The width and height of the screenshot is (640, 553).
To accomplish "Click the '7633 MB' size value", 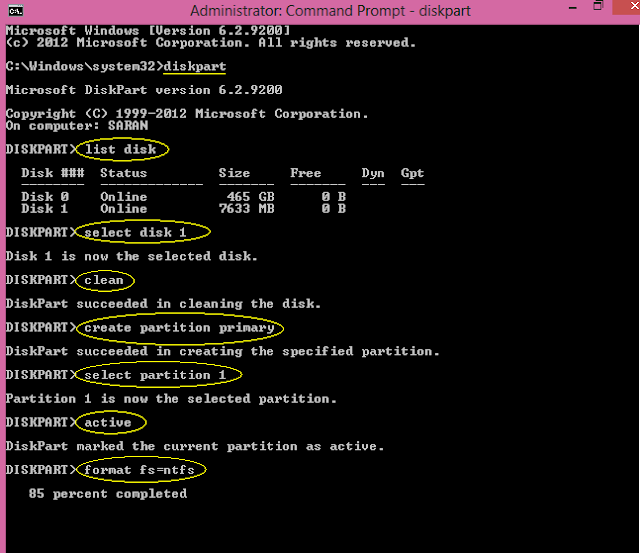I will point(247,209).
